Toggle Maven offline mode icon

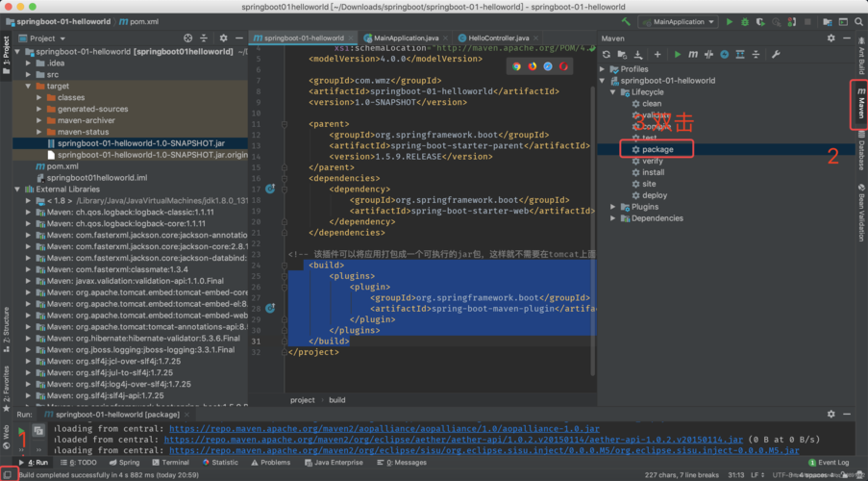[708, 54]
